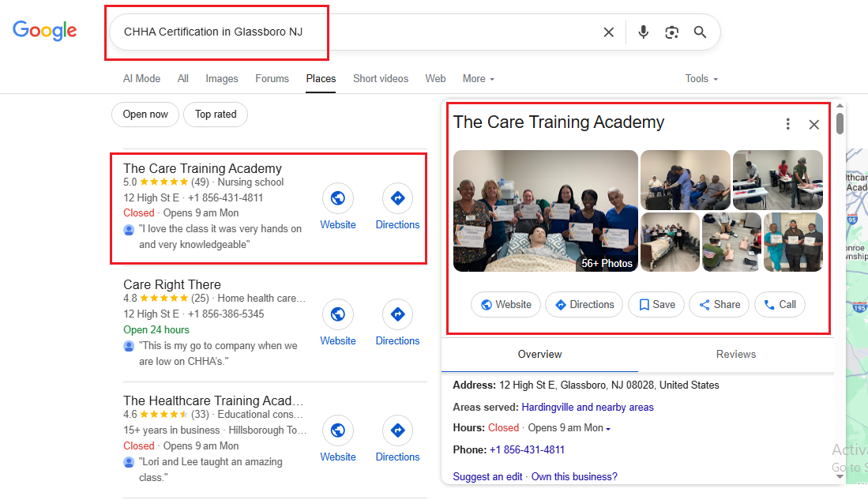Clear the search box text
Screen dimensions: 868x500
click(608, 32)
